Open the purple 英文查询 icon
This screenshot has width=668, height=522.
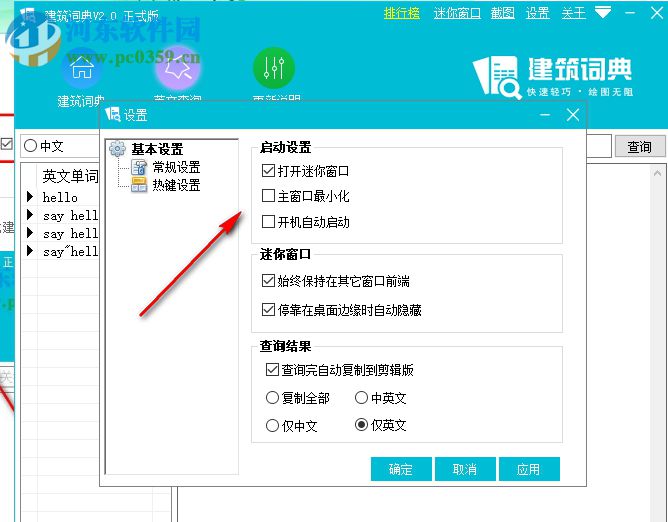(x=178, y=68)
